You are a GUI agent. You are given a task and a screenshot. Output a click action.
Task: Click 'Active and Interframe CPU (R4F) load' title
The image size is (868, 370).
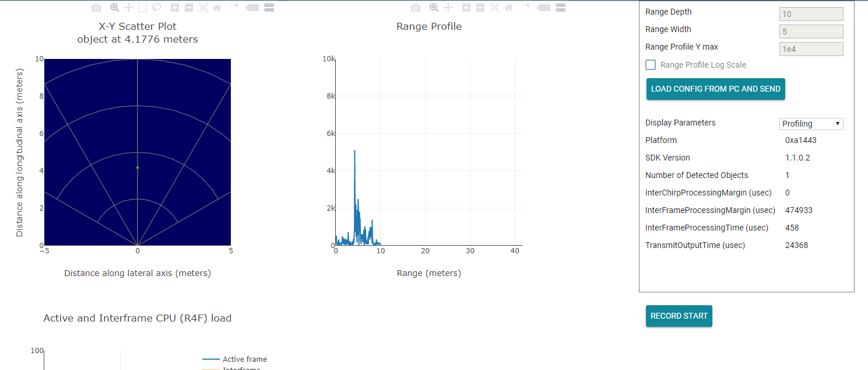click(138, 318)
